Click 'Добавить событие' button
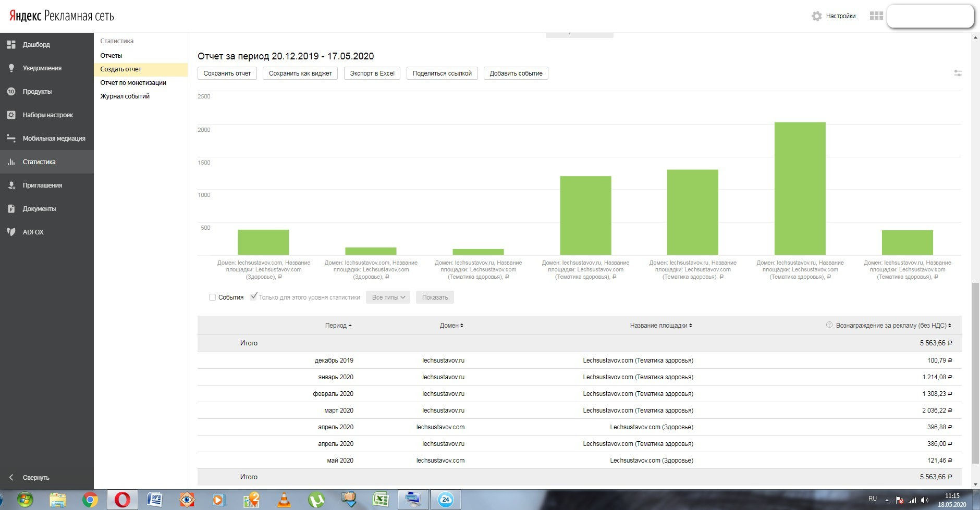The image size is (980, 510). point(516,73)
